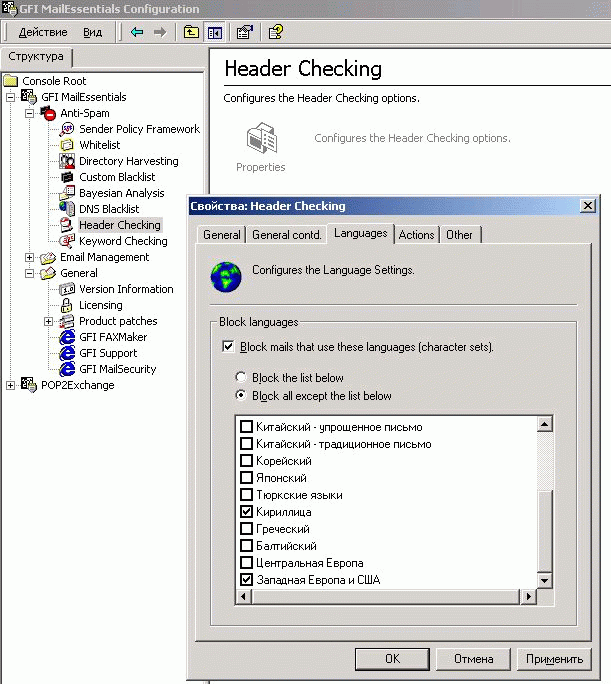Click the language list vertical scrollbar thumb
The image size is (611, 684).
point(545,531)
